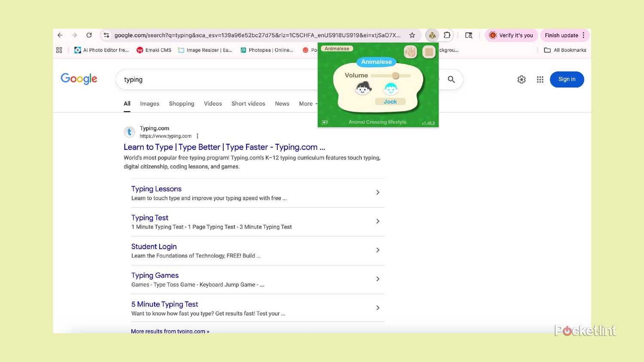The image size is (644, 362).
Task: Click inside the Google search input field
Action: click(x=215, y=79)
